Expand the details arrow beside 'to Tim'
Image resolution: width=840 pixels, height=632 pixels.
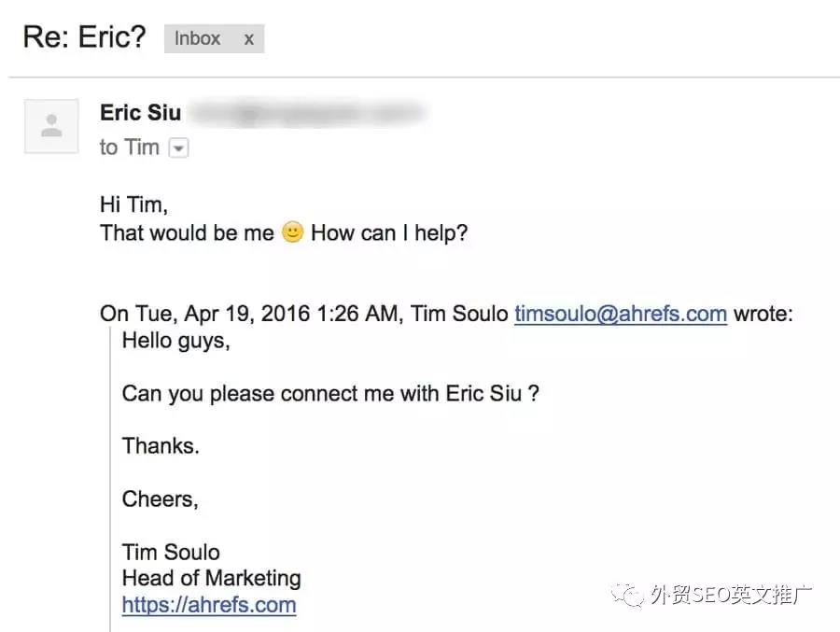178,147
